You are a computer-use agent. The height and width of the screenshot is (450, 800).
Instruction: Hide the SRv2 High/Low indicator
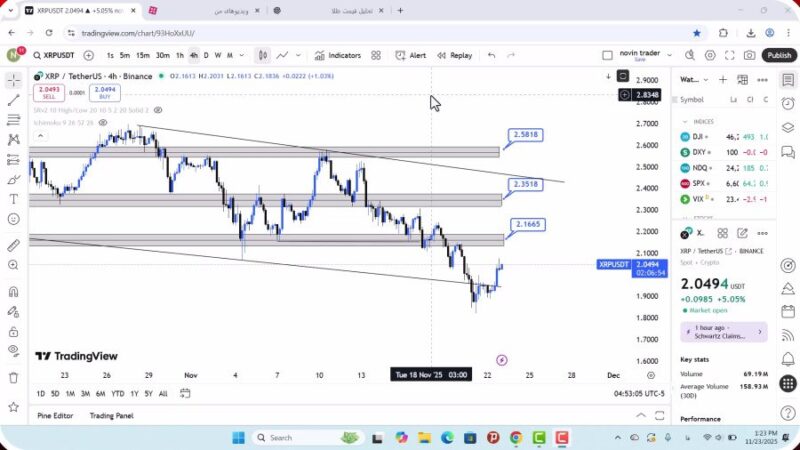pyautogui.click(x=158, y=110)
